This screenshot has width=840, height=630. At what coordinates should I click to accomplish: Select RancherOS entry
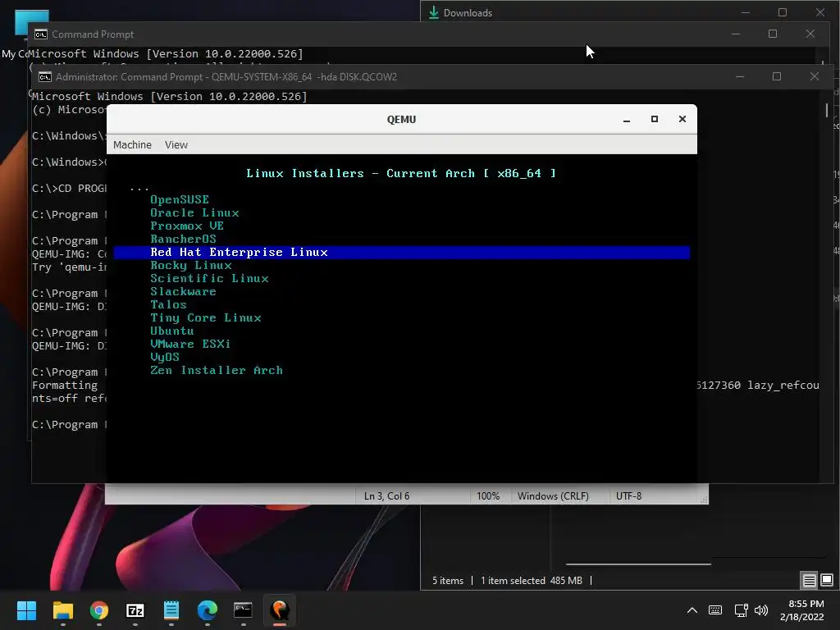point(183,239)
